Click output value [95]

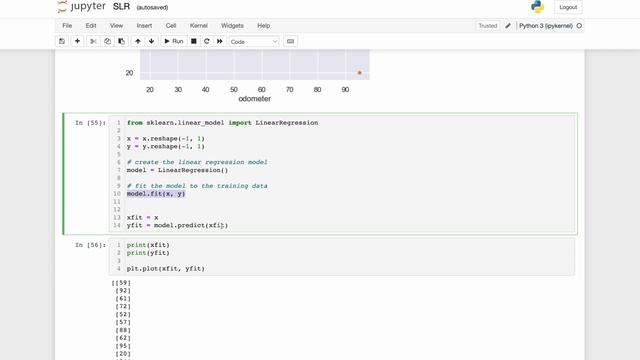click(123, 346)
